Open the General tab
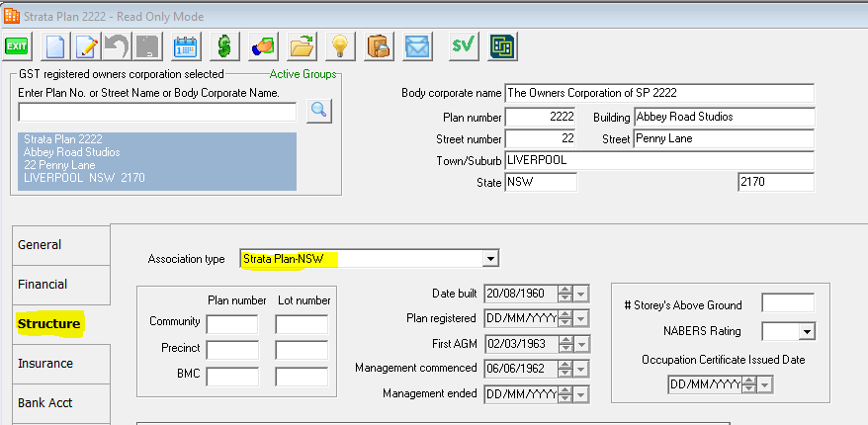Image resolution: width=868 pixels, height=425 pixels. click(61, 244)
